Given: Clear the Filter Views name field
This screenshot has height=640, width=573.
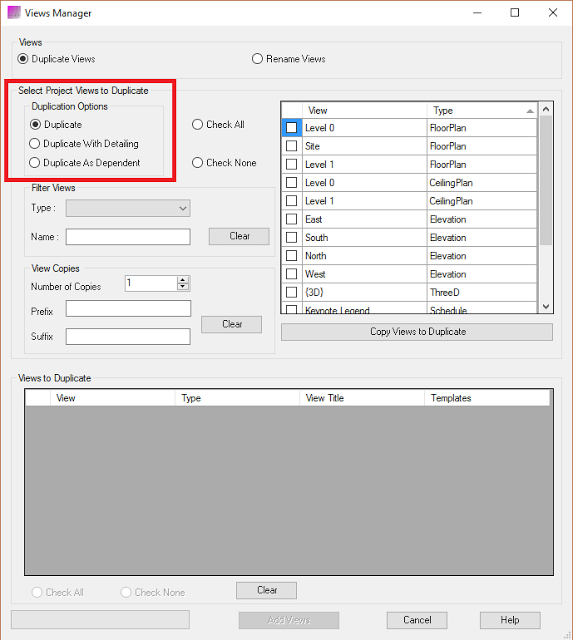Looking at the screenshot, I should (239, 236).
